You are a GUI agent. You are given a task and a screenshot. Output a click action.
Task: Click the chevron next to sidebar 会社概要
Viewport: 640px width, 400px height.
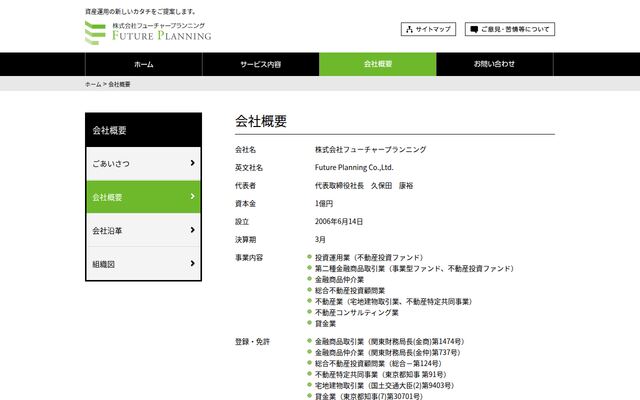click(192, 196)
